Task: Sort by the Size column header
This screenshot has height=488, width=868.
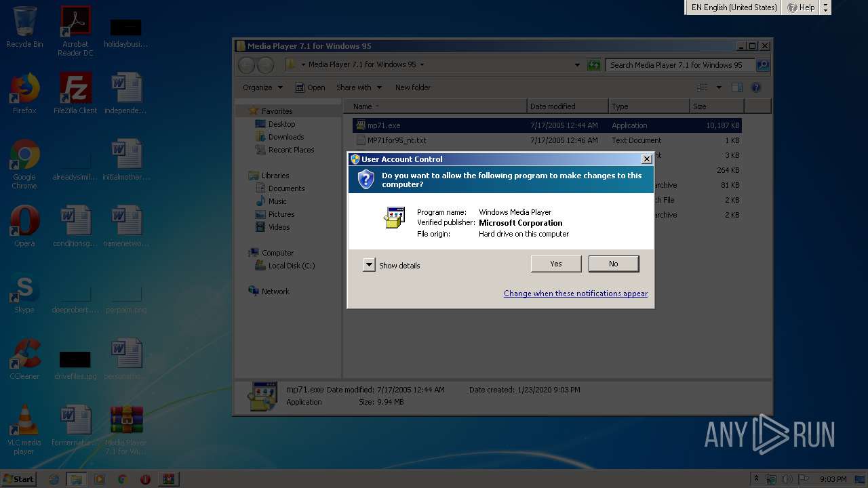Action: (717, 106)
